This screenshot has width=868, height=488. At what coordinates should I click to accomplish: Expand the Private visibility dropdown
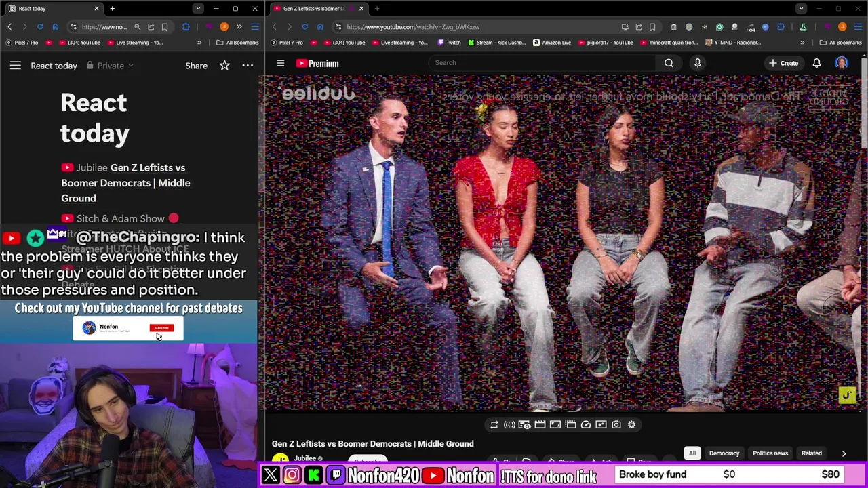point(110,66)
